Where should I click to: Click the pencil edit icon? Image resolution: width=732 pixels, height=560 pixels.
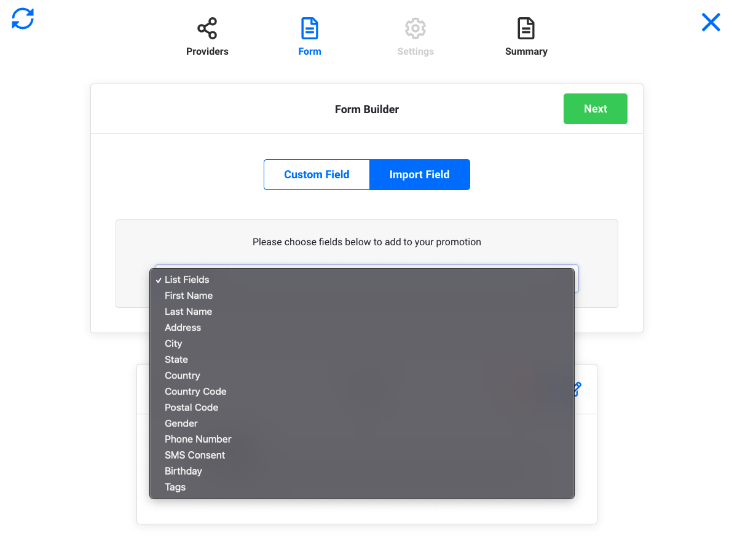pyautogui.click(x=576, y=389)
